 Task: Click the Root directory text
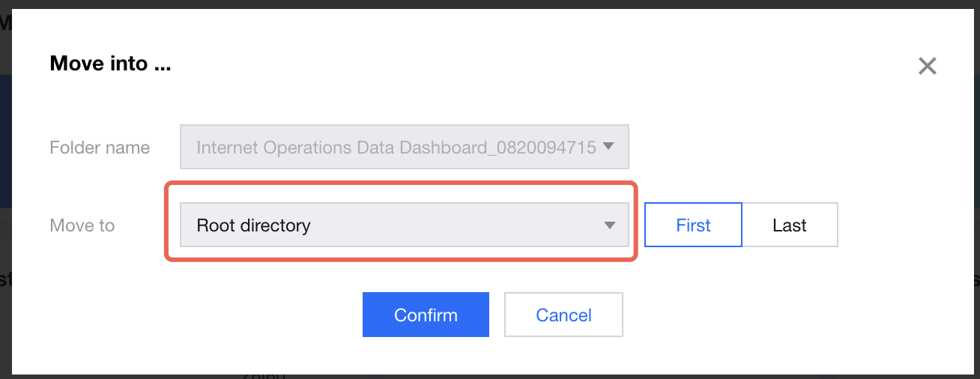pos(253,225)
